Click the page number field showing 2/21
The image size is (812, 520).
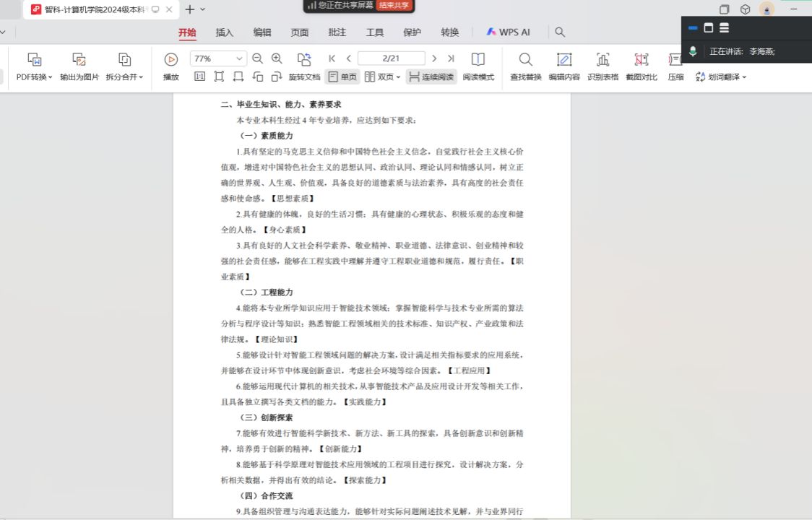click(x=390, y=58)
